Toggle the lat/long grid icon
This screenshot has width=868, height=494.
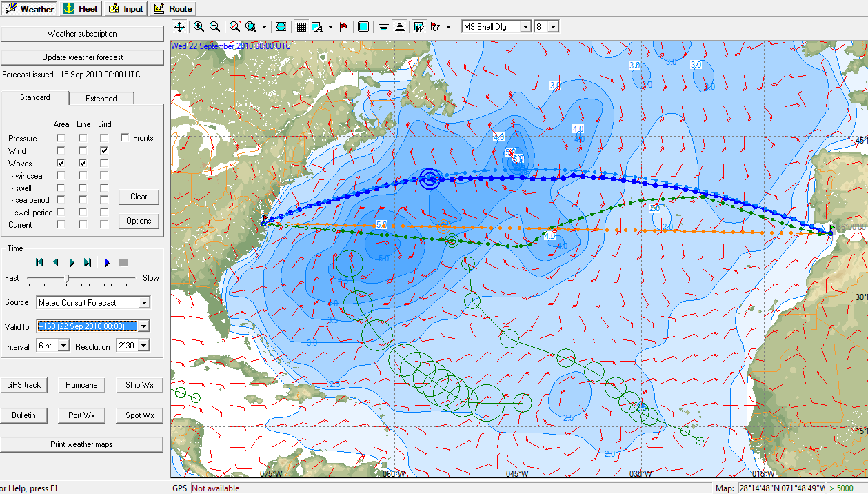click(301, 27)
